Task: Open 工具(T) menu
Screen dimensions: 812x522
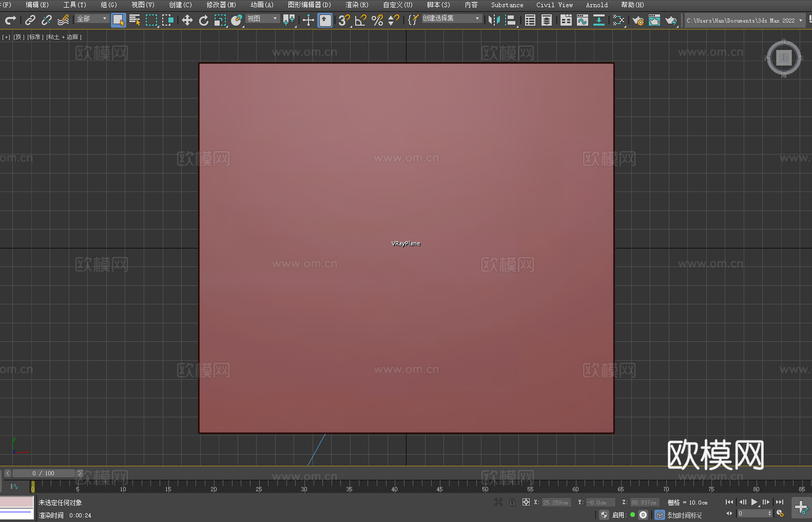Action: [75, 5]
